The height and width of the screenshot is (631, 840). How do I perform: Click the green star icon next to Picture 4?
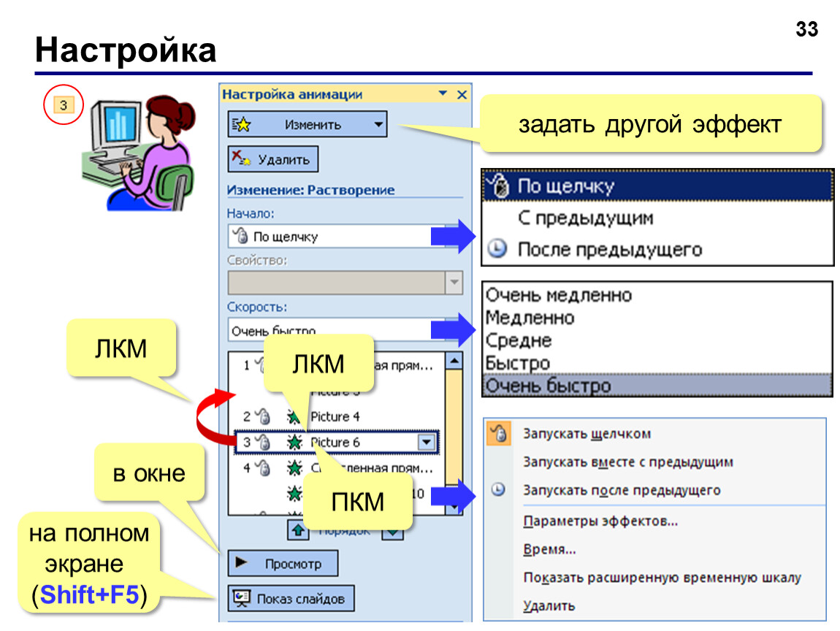(293, 416)
